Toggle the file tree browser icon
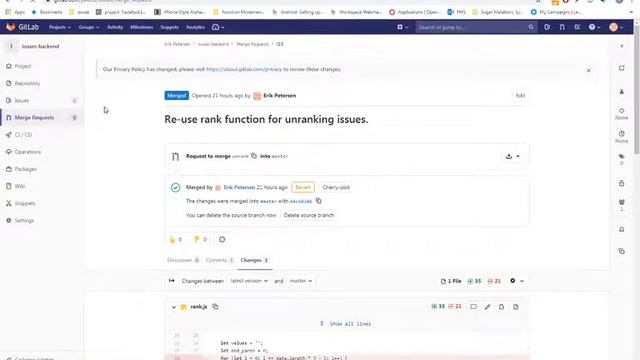640x360 pixels. [172, 281]
